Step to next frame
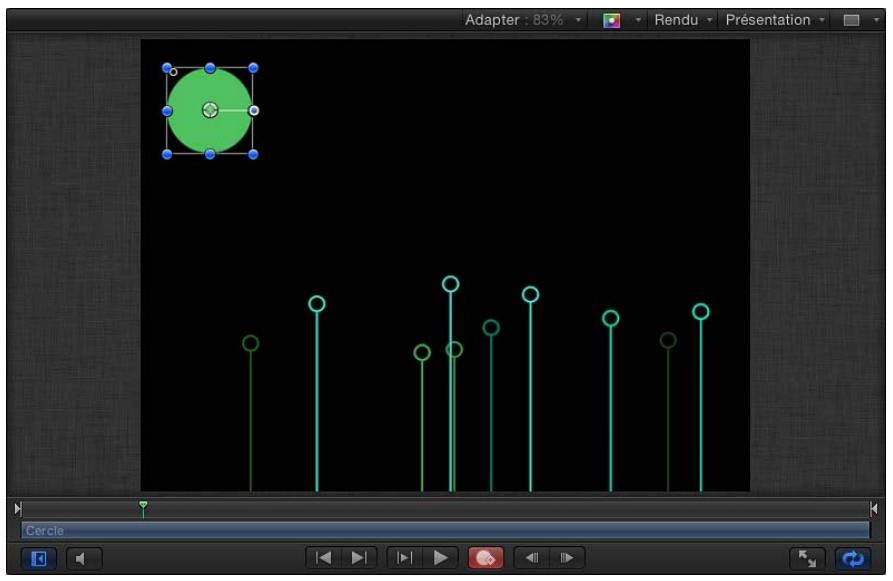 point(567,558)
